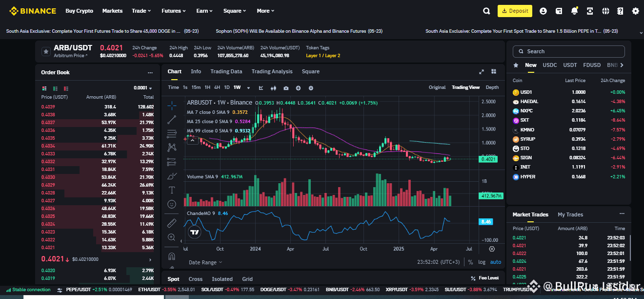Switch to the Trading Data tab
Viewport: 644px width, 299px height.
226,71
